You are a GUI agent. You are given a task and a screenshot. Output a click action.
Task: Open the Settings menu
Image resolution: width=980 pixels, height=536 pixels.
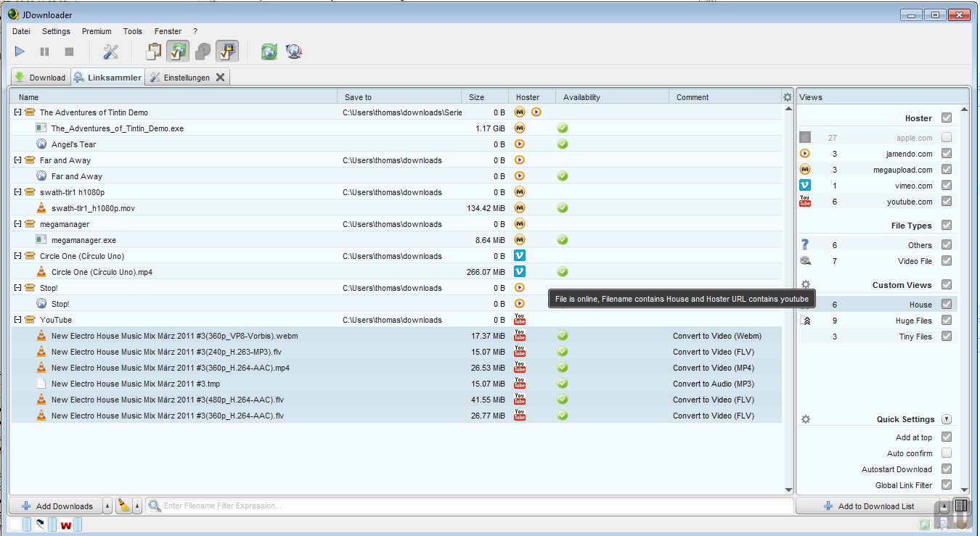click(56, 31)
